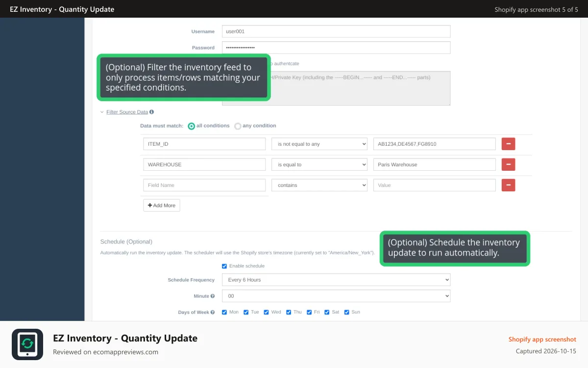Uncheck the Sat day checkbox
588x368 pixels.
(x=327, y=312)
